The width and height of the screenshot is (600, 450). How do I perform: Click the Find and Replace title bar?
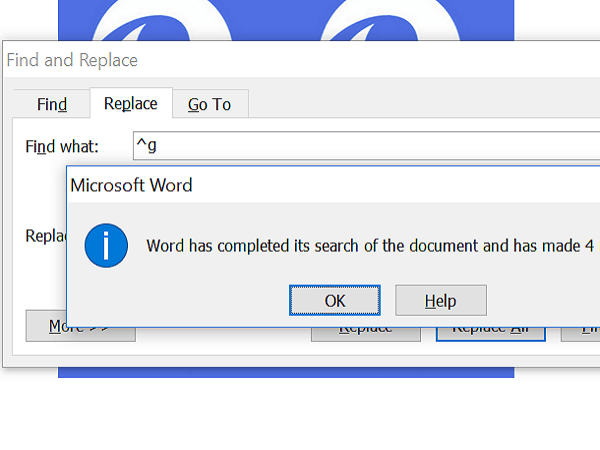[x=302, y=60]
